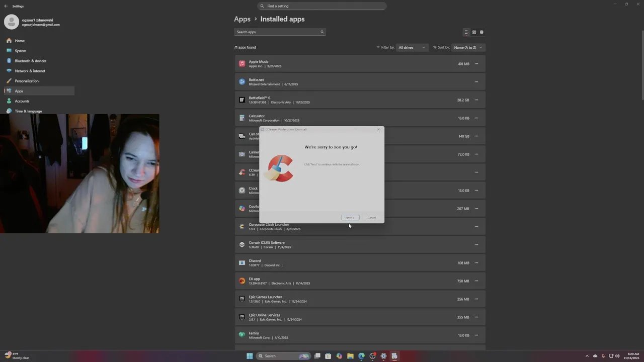Open the Home settings page

39,41
